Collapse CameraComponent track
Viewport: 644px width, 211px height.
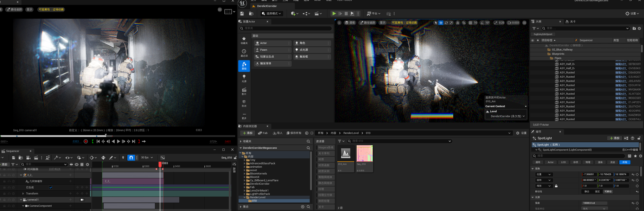[23, 206]
